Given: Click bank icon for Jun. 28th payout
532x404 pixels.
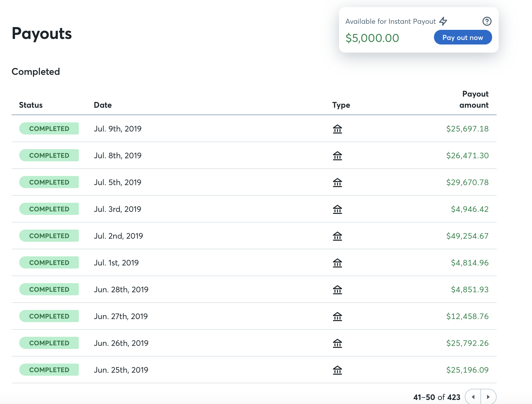Looking at the screenshot, I should coord(337,290).
